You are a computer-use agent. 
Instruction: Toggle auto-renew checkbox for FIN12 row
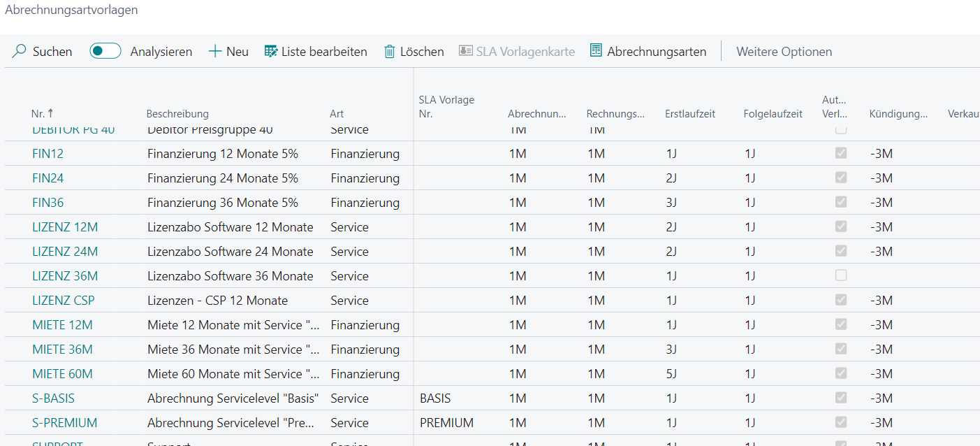(x=841, y=153)
